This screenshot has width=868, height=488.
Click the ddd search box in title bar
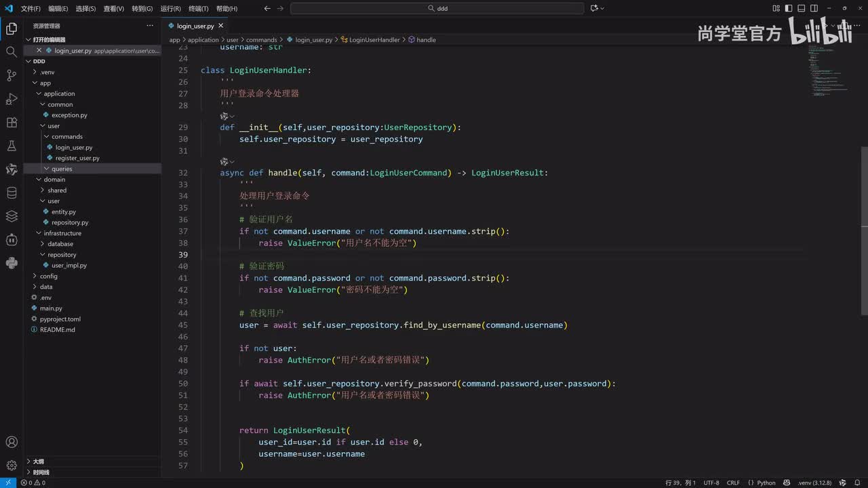point(437,8)
